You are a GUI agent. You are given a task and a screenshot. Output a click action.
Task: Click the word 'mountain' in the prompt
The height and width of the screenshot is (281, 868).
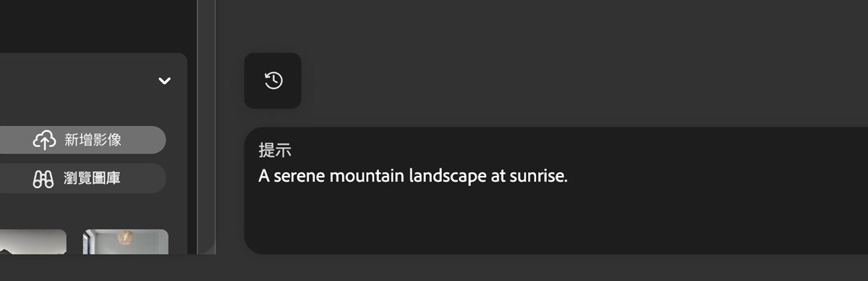[x=367, y=176]
